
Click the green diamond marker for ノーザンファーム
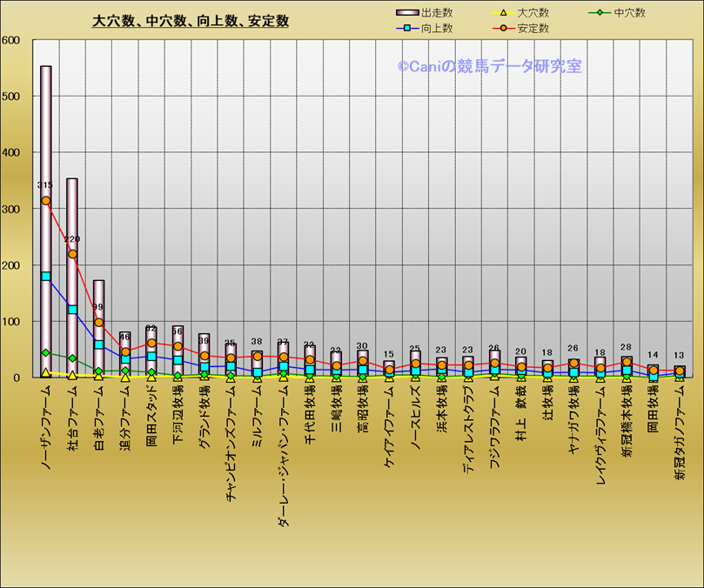tap(46, 353)
